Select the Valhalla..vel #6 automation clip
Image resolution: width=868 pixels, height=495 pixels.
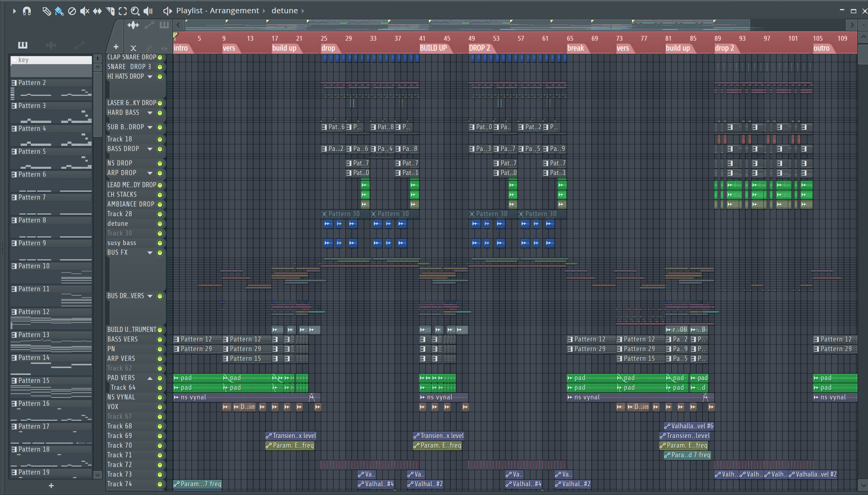(689, 426)
